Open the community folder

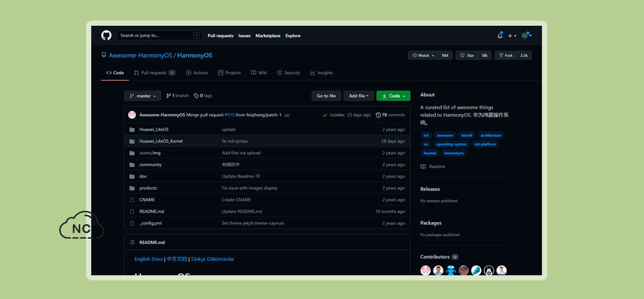150,165
